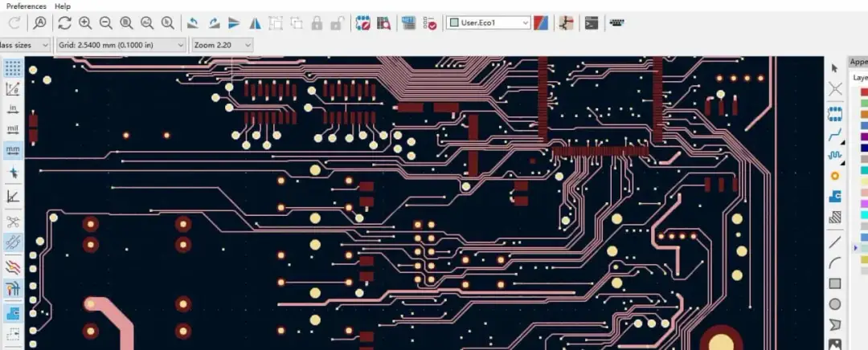Switch units to millimeters
Viewport: 868px width, 350px height.
tap(13, 150)
